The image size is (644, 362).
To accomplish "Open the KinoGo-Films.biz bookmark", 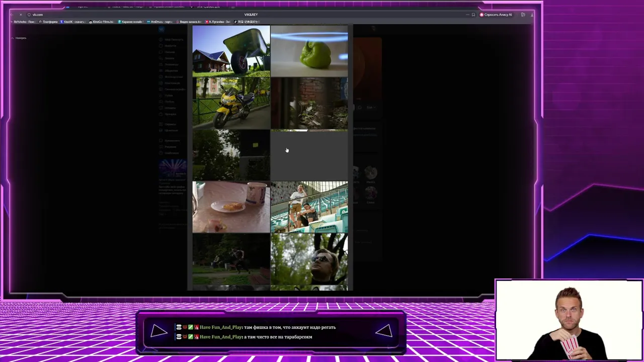I will [x=101, y=22].
